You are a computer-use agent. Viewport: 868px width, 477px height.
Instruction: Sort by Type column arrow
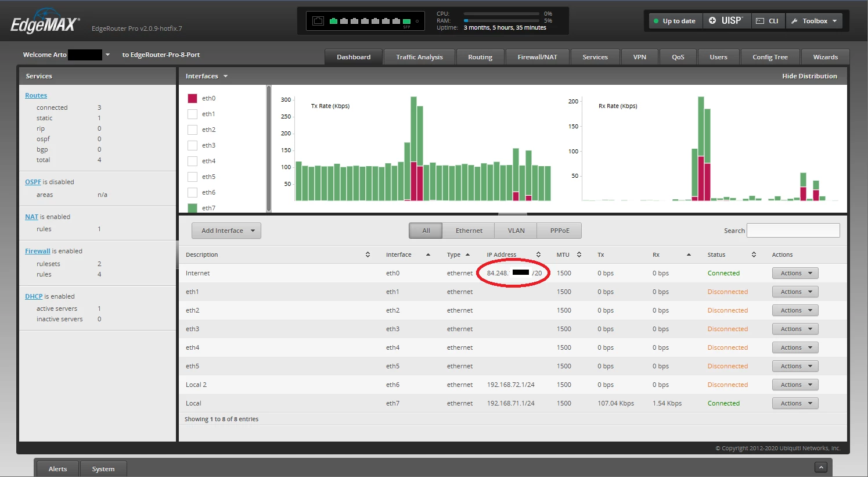pos(467,254)
